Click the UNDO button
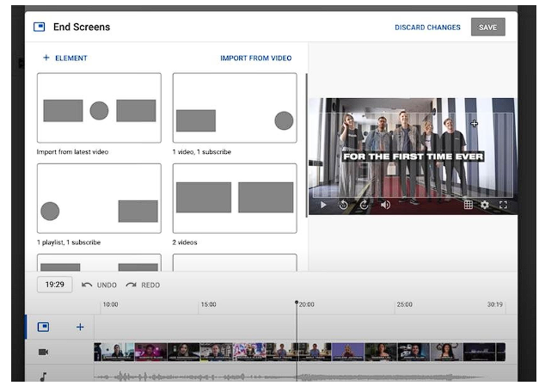The image size is (545, 392). pyautogui.click(x=99, y=285)
